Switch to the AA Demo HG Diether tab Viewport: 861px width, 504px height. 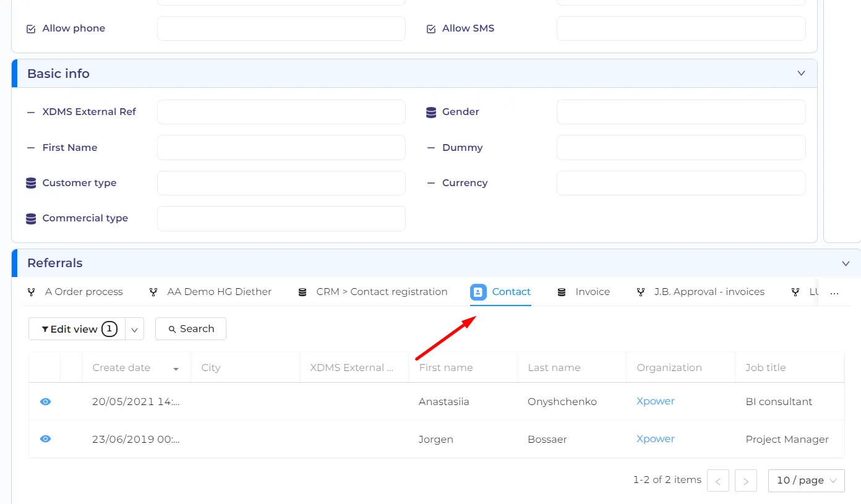click(211, 292)
